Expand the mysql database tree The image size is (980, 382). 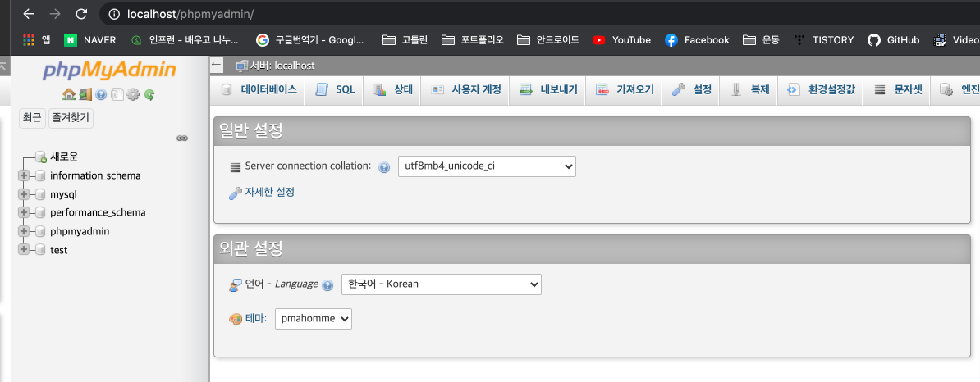[x=25, y=194]
